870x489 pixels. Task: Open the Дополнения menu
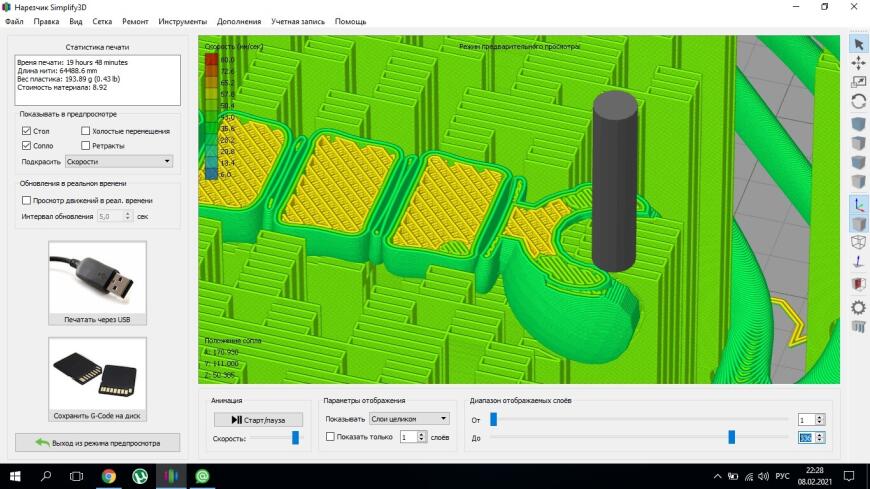click(x=239, y=21)
